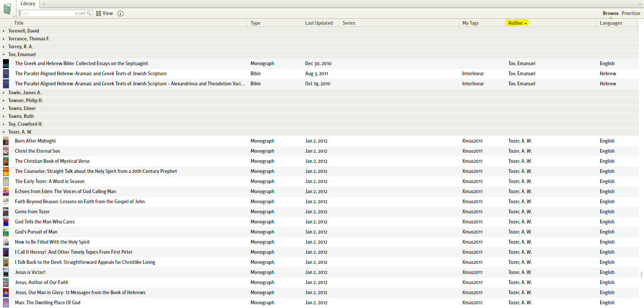The height and width of the screenshot is (308, 644).
Task: Click the magnifier icon in the Find box
Action: [89, 13]
